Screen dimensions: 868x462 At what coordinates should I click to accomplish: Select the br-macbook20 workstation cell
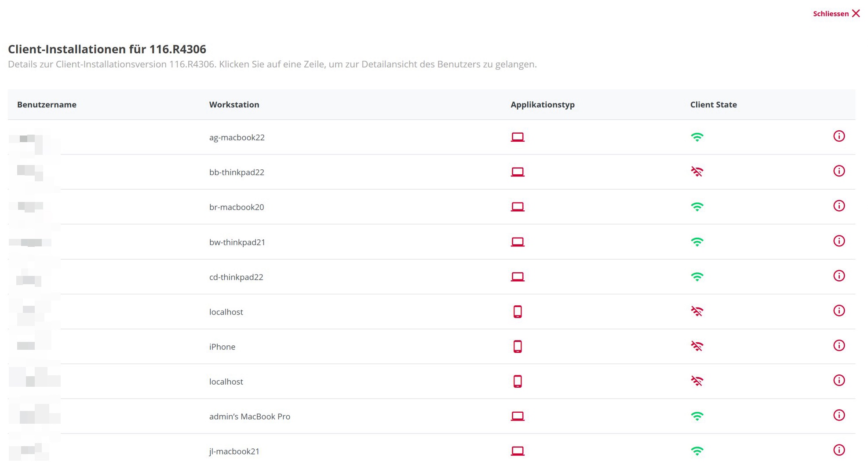click(237, 207)
